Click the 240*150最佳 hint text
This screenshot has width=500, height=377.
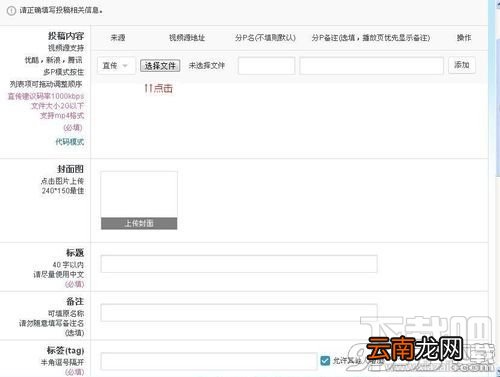[x=63, y=191]
